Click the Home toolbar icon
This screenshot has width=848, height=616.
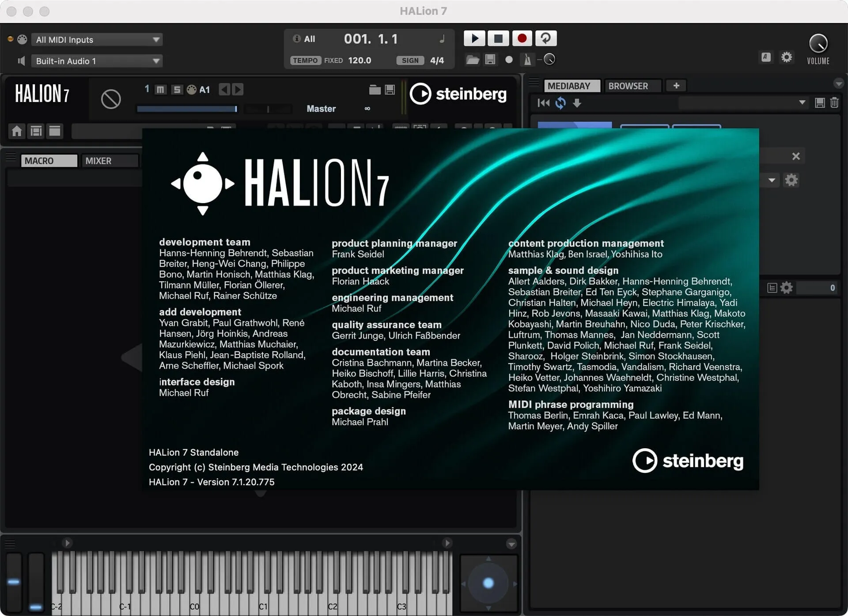coord(17,131)
